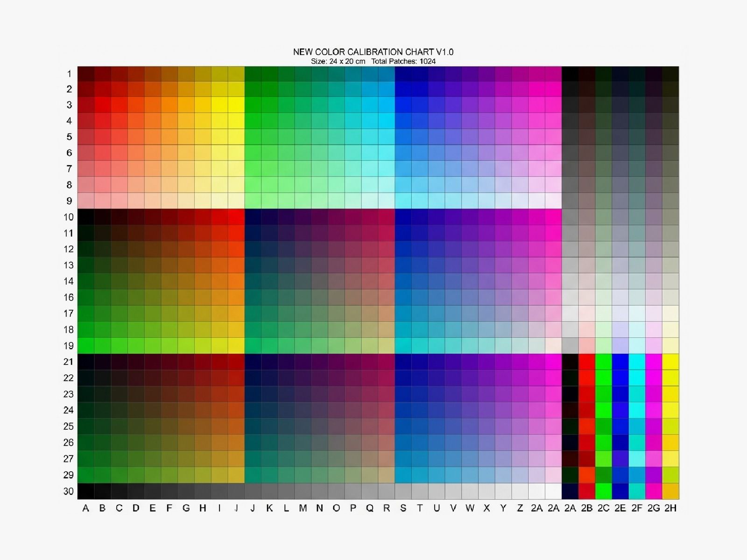Viewport: 747px width, 560px height.
Task: Pick the magenta patch at row 21, column 2G
Action: pos(654,362)
